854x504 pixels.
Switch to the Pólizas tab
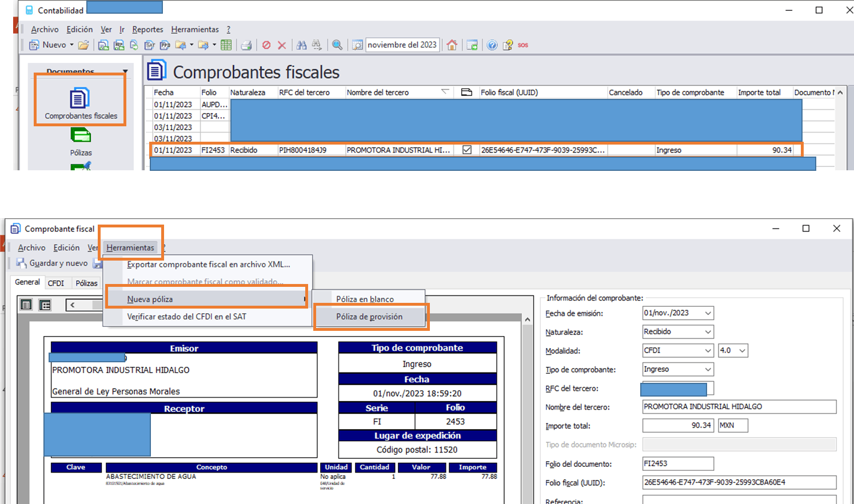[86, 283]
